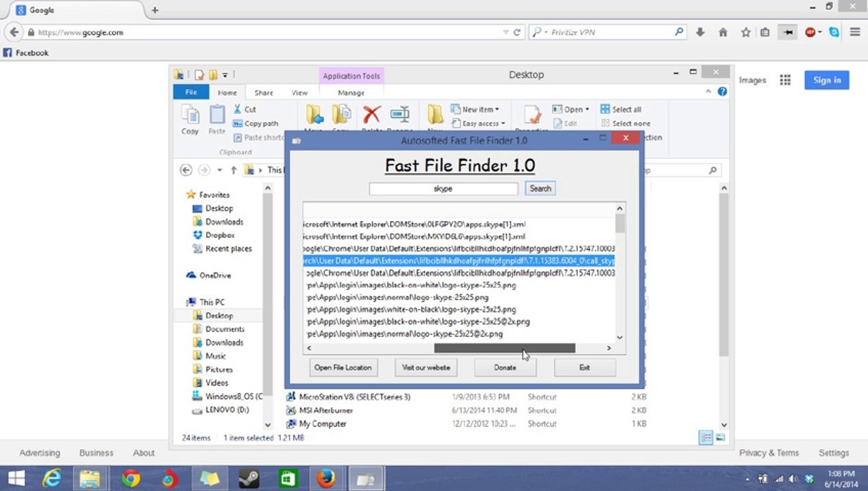Click the results horizontal scrollbar thumb
868x491 pixels.
504,348
